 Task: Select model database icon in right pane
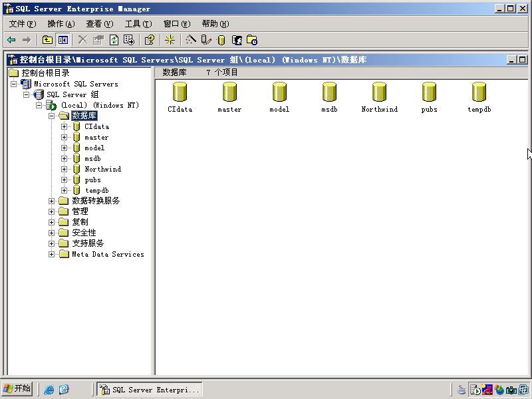point(279,92)
